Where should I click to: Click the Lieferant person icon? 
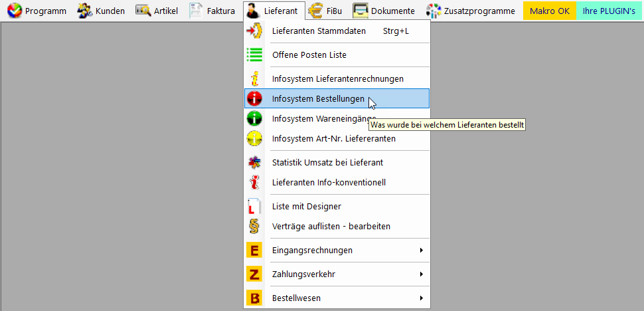tap(254, 11)
